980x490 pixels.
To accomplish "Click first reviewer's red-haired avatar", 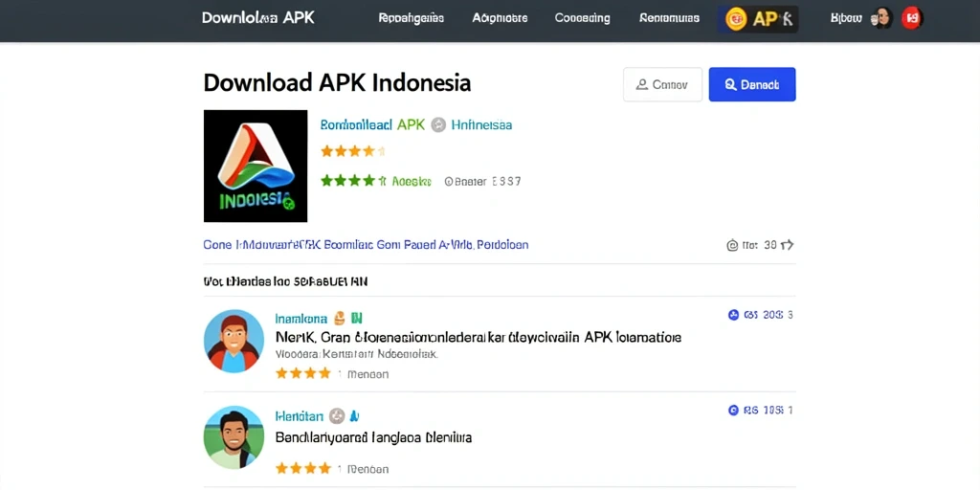I will [x=234, y=342].
